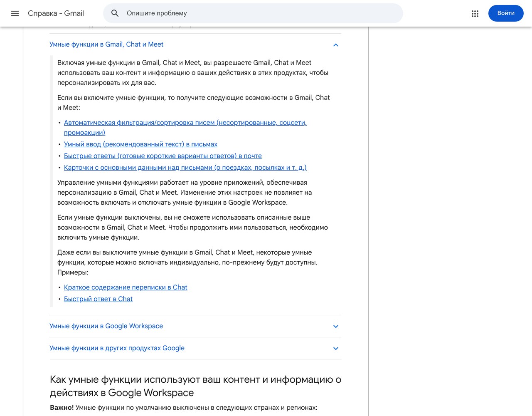532x416 pixels.
Task: Open the main hamburger menu
Action: pos(15,13)
